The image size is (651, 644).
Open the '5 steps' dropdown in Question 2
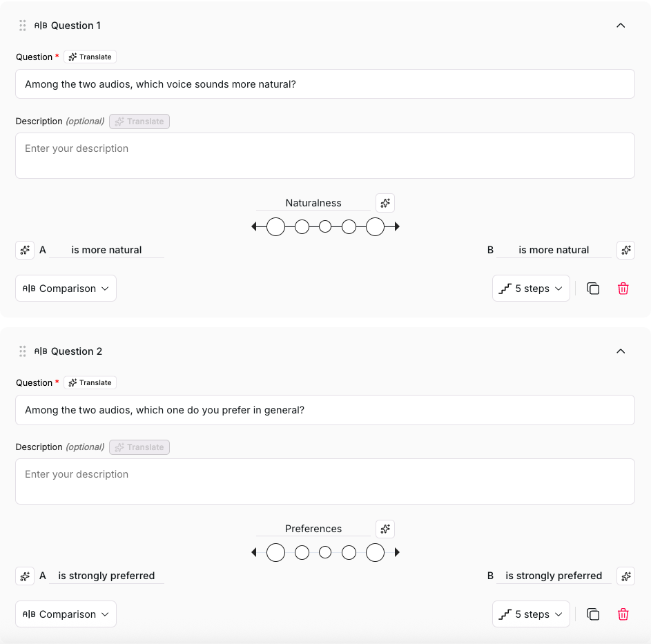[x=531, y=614]
